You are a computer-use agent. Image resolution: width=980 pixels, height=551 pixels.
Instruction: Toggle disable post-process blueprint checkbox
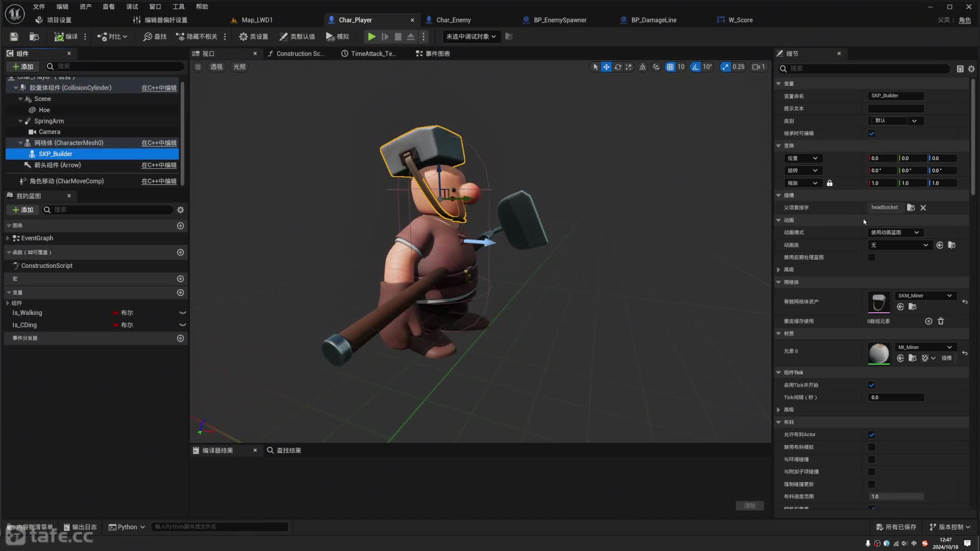click(x=872, y=258)
